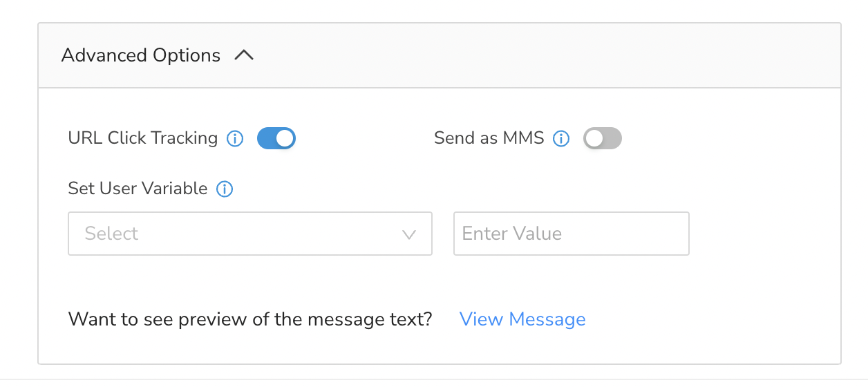Open the Select user variable dropdown
The height and width of the screenshot is (387, 868).
[250, 234]
